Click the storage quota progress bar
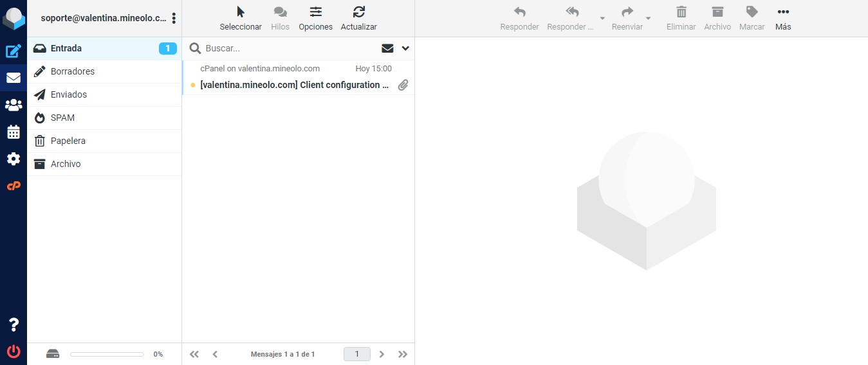Image resolution: width=868 pixels, height=365 pixels. pyautogui.click(x=107, y=354)
